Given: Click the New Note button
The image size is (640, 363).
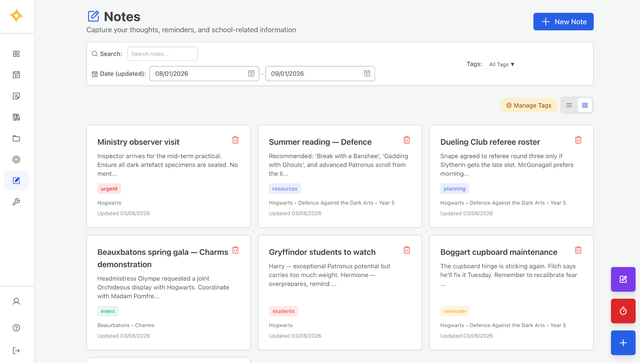Looking at the screenshot, I should pyautogui.click(x=563, y=22).
